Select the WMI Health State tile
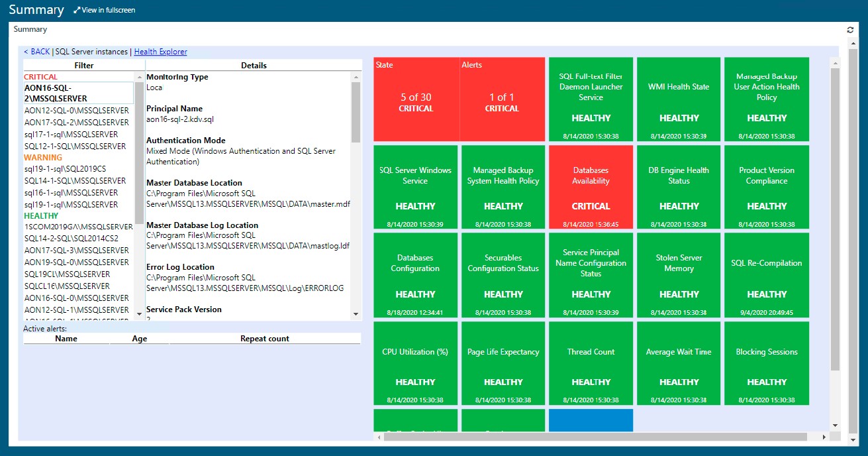 [x=678, y=99]
